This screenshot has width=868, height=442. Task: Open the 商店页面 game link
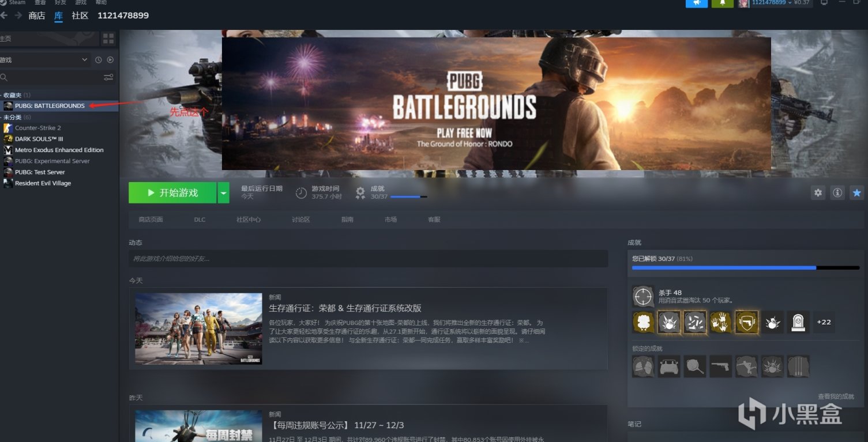(x=151, y=220)
